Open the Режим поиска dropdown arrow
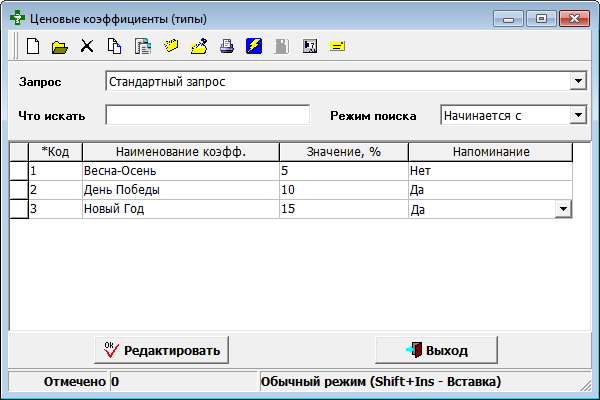This screenshot has width=600, height=400. (x=578, y=115)
